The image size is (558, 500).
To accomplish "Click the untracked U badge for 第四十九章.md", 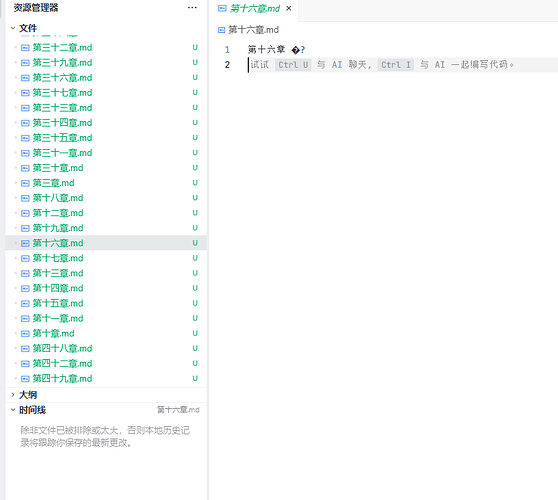I will pos(195,378).
